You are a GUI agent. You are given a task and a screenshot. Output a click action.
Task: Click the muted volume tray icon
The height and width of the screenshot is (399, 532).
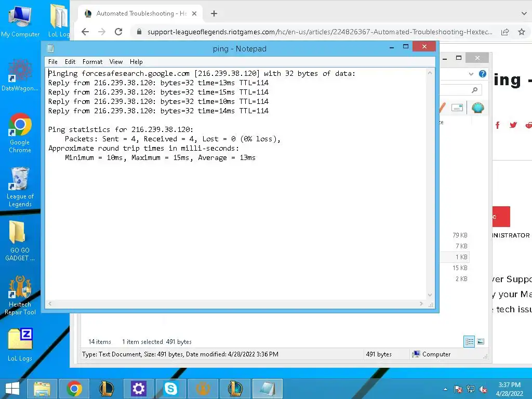pos(483,389)
